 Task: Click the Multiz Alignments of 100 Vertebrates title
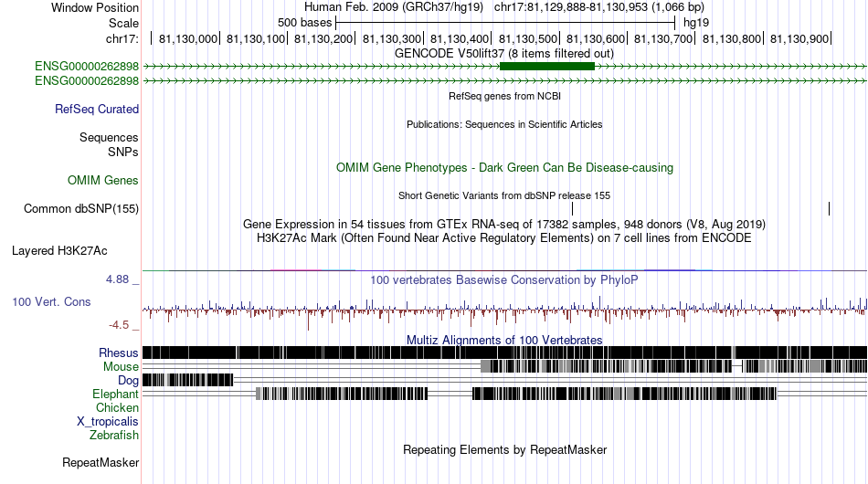tap(504, 341)
